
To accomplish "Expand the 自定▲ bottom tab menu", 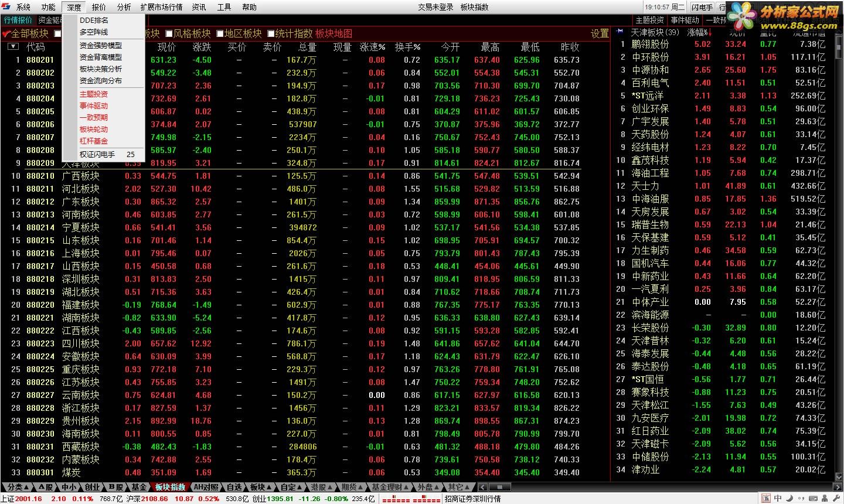I will click(x=291, y=487).
